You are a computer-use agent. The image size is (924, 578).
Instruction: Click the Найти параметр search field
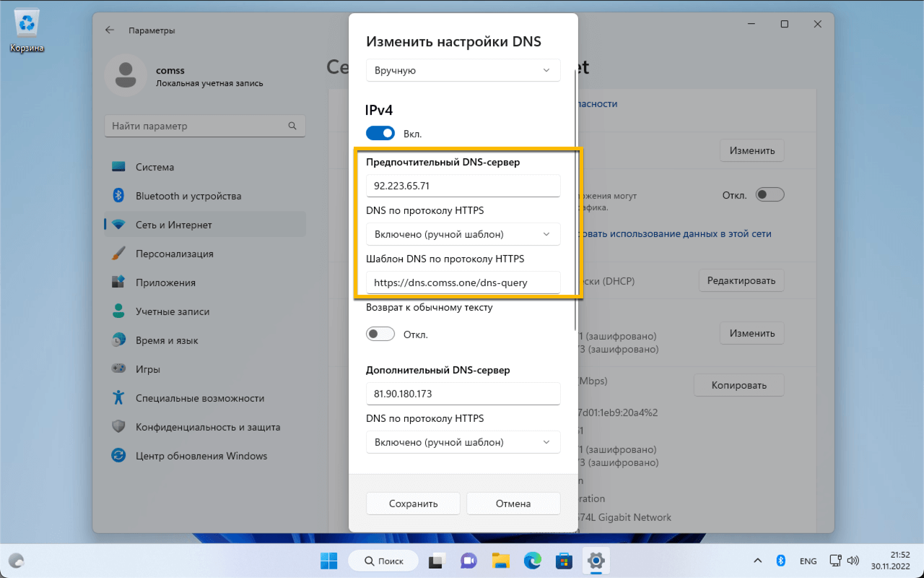coord(205,126)
